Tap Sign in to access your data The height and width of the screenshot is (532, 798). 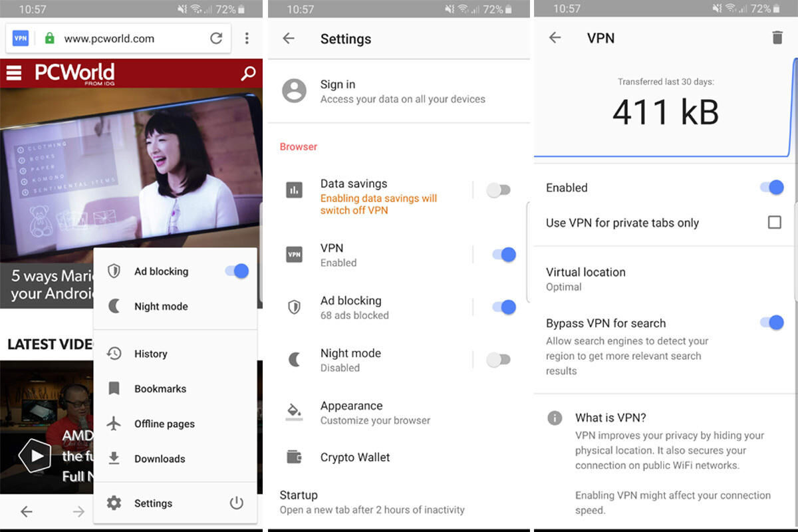pyautogui.click(x=402, y=91)
